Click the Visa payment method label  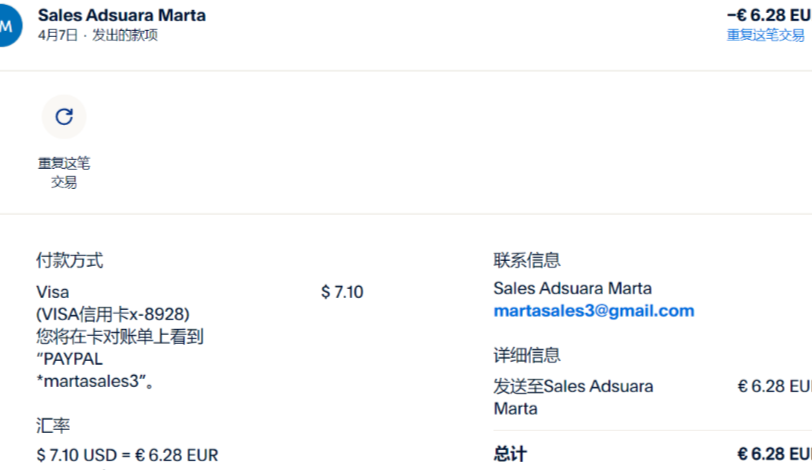pos(52,292)
